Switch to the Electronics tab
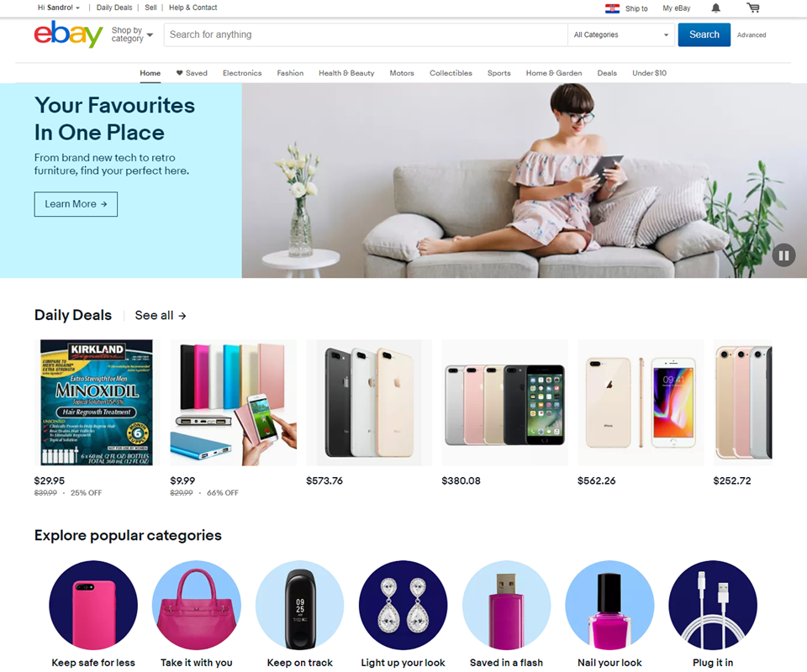The image size is (807, 672). pyautogui.click(x=242, y=73)
